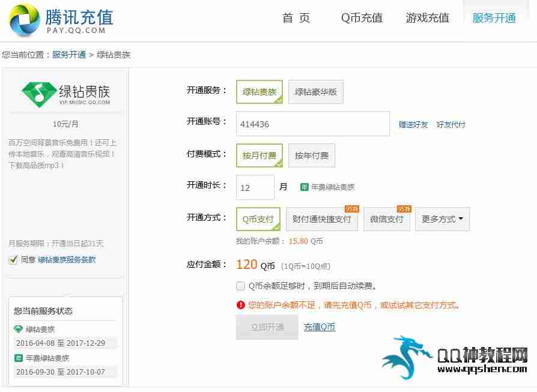Viewport: 537px width, 392px height.
Task: Click the 充值Q币 link
Action: 319,327
